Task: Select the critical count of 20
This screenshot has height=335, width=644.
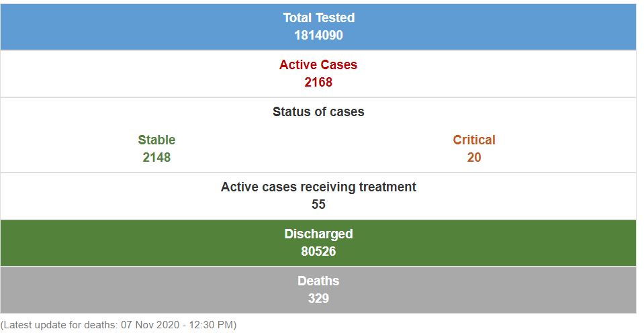Action: (x=474, y=158)
